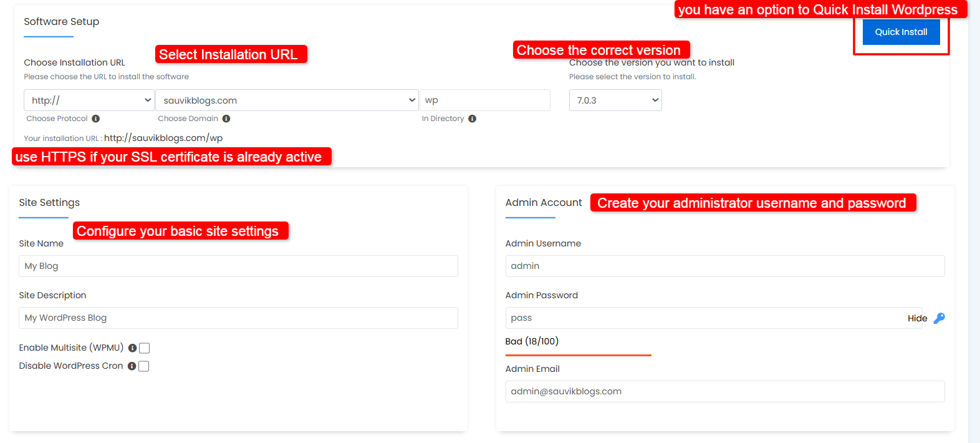Screen dimensions: 980x443
Task: Click the Admin Email input field
Action: (725, 391)
